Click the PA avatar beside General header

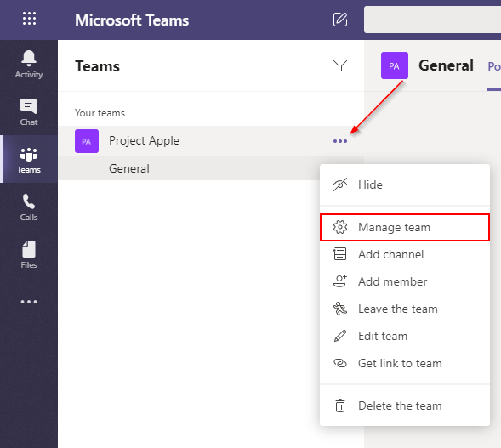point(395,65)
